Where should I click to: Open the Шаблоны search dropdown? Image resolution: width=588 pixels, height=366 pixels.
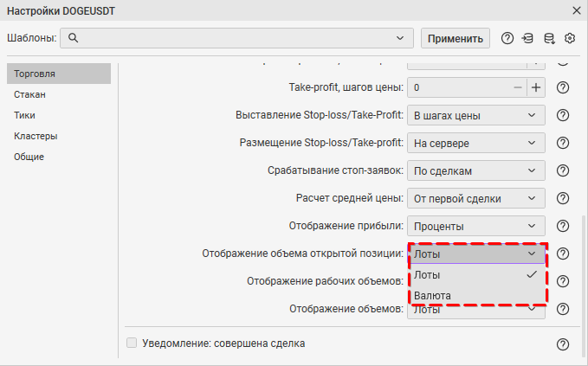tap(399, 38)
